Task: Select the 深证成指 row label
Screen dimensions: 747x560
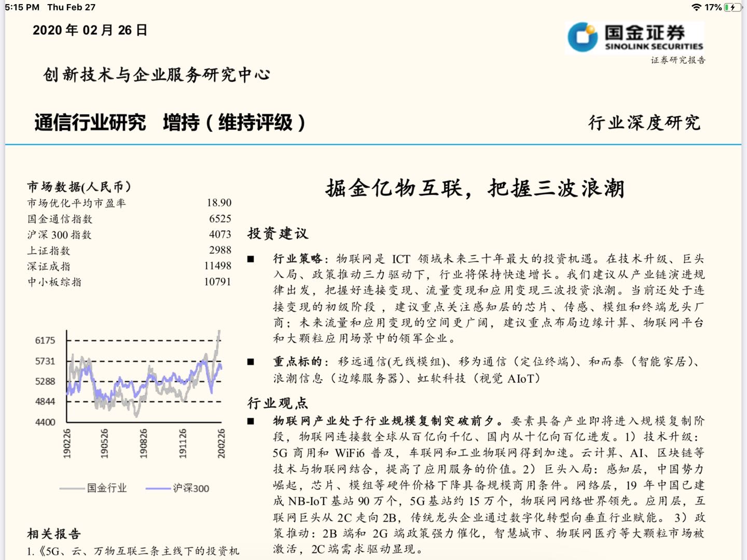Action: pos(49,267)
